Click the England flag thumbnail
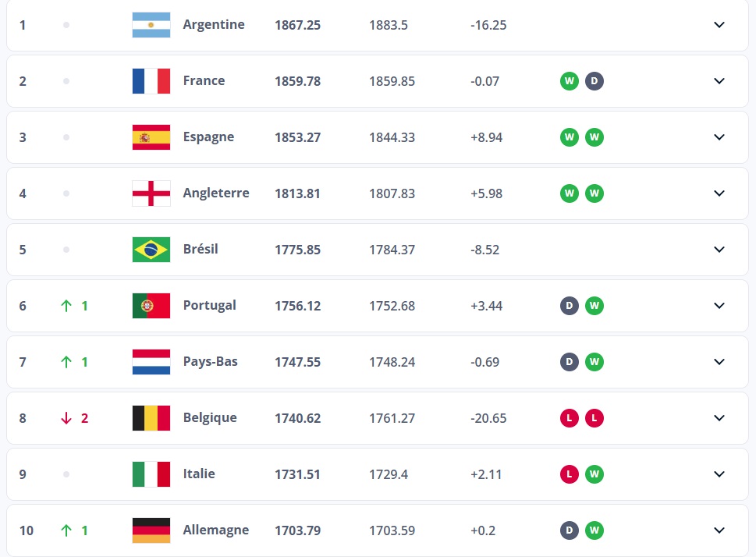Viewport: 756px width, 557px height. tap(151, 193)
